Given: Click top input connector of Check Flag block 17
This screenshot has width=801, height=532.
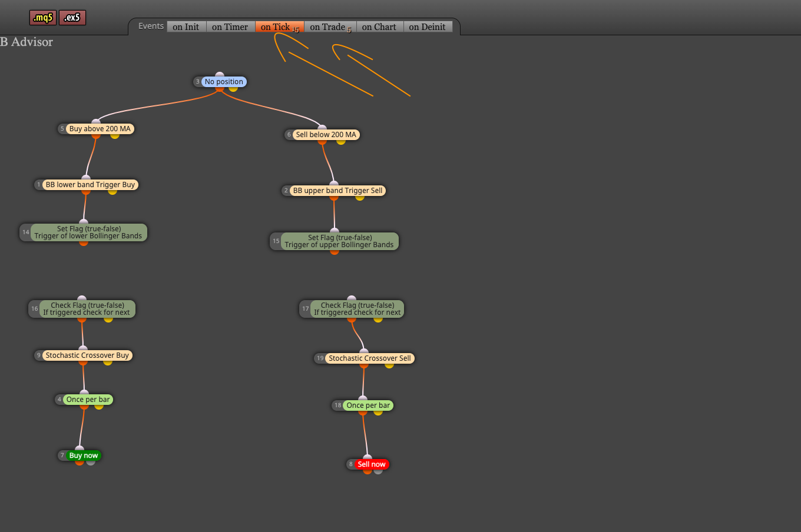Looking at the screenshot, I should point(352,299).
